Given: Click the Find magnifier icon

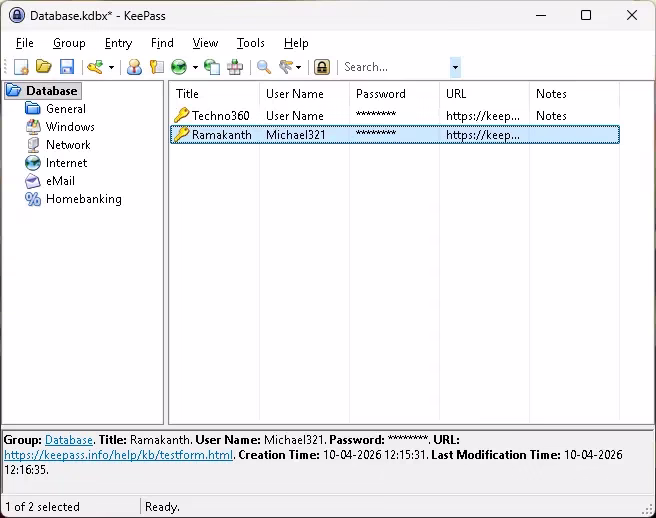Looking at the screenshot, I should [264, 67].
